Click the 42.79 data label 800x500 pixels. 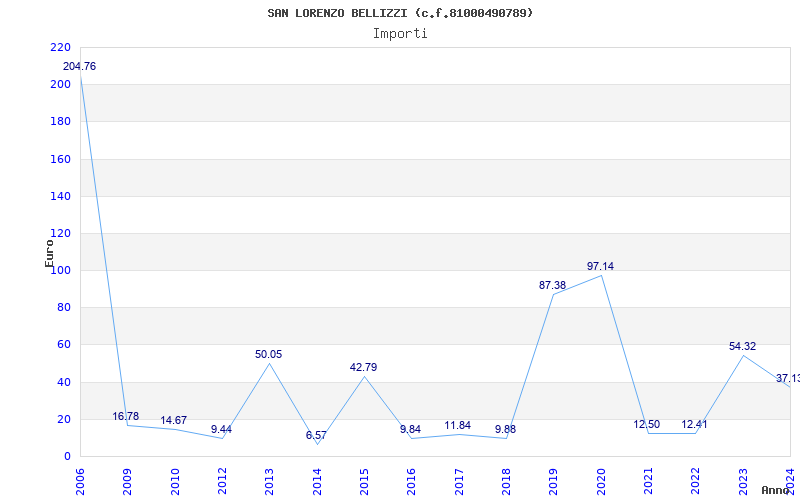coord(363,367)
